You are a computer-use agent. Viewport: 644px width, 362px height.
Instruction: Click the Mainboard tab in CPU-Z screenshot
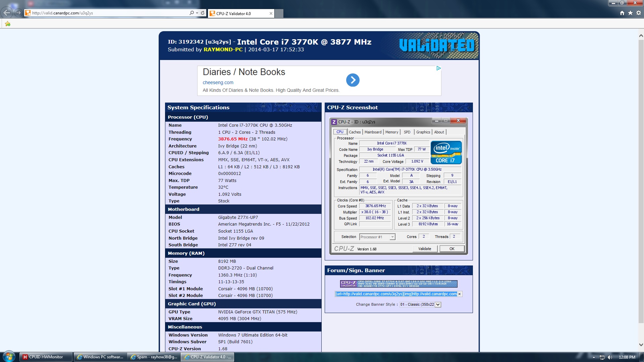(373, 132)
